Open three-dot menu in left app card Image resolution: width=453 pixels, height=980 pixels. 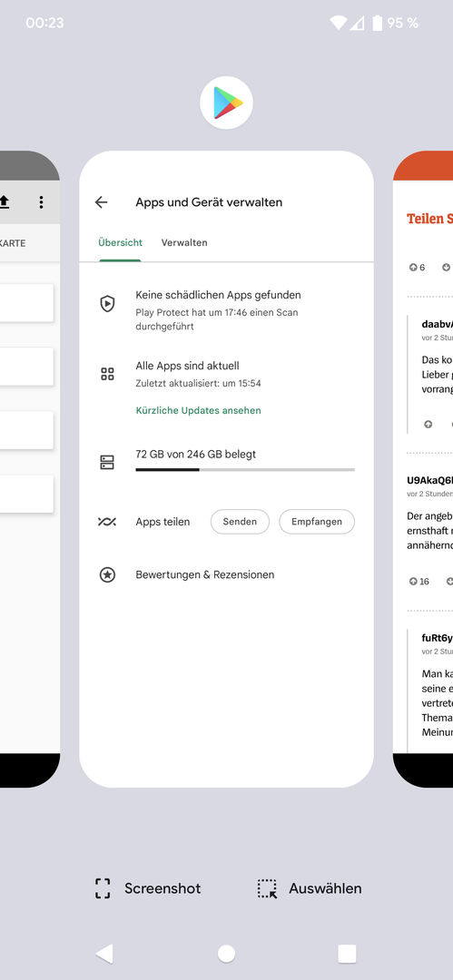tap(41, 201)
